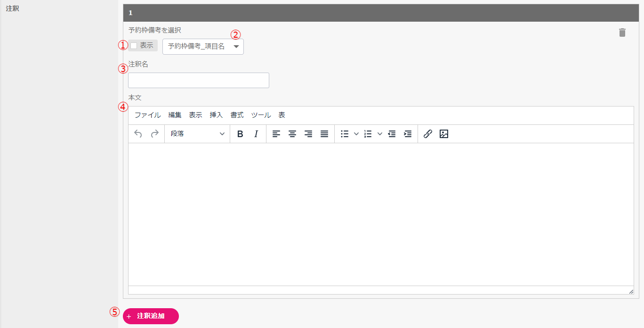
Task: Open the ファイル menu
Action: (x=147, y=115)
